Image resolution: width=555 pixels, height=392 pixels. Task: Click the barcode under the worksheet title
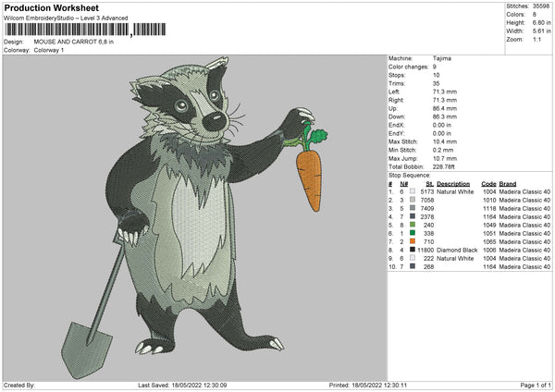click(85, 30)
